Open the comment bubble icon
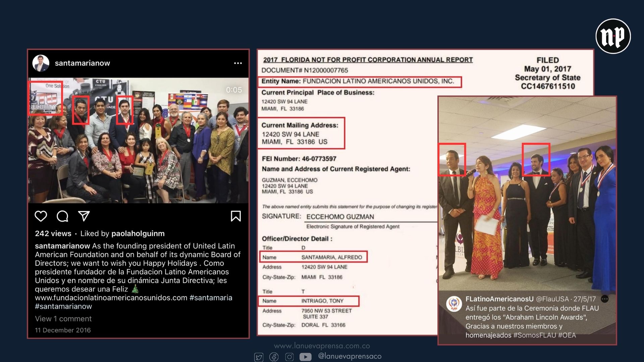The height and width of the screenshot is (362, 644). coord(62,216)
